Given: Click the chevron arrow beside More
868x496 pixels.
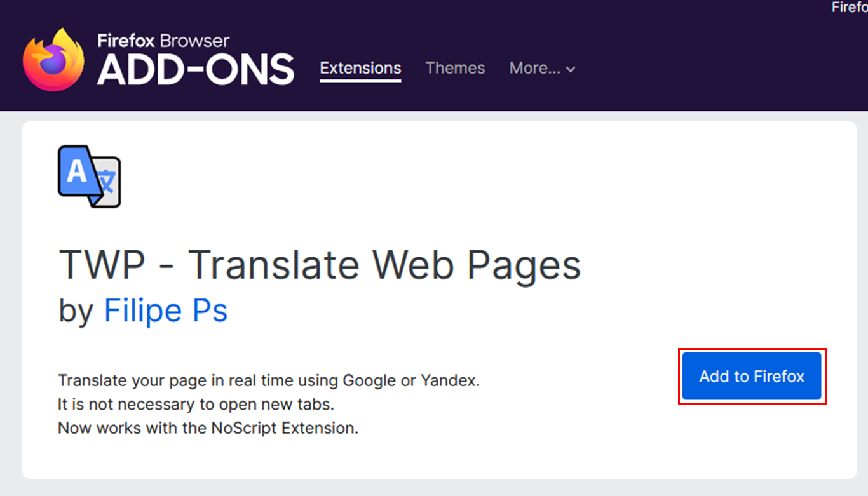Looking at the screenshot, I should click(x=571, y=69).
